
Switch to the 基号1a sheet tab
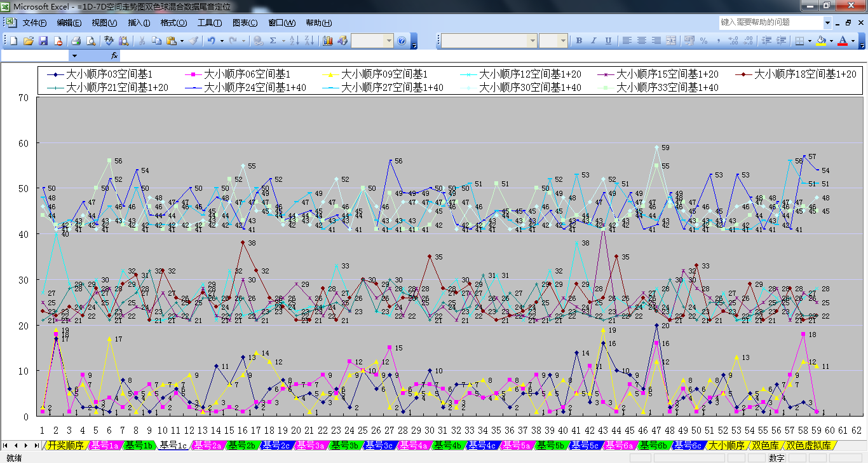(105, 445)
